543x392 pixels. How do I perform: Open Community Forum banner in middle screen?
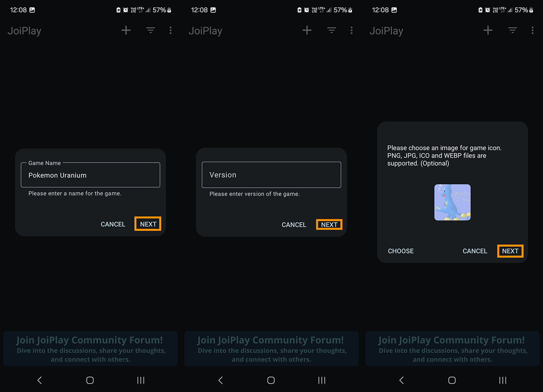[x=271, y=349]
